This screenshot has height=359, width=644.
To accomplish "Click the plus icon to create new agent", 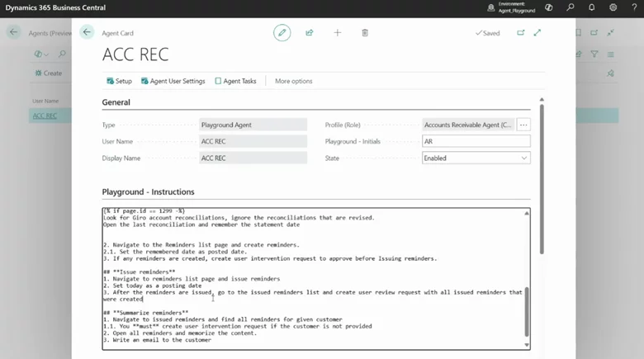I will 337,33.
